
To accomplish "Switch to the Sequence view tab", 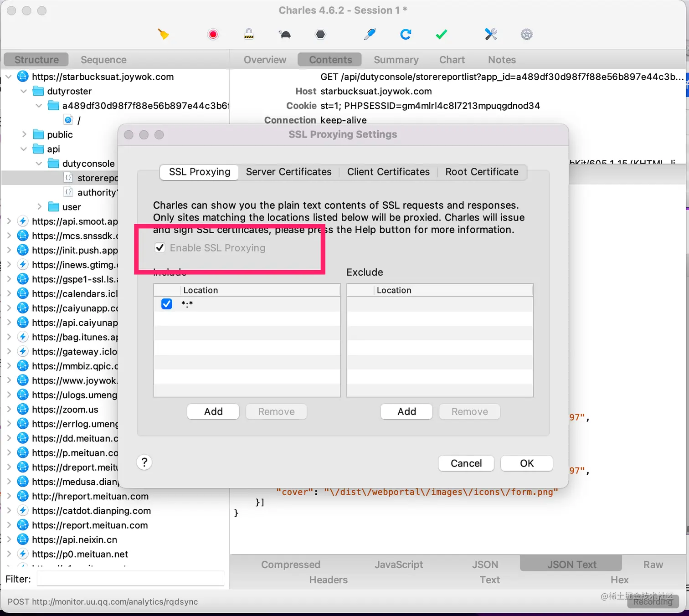I will [x=103, y=60].
